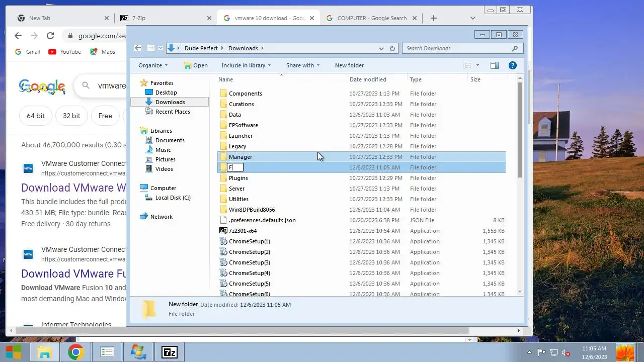Click the Components folder icon
Viewport: 644px width, 362px height.
(x=223, y=94)
